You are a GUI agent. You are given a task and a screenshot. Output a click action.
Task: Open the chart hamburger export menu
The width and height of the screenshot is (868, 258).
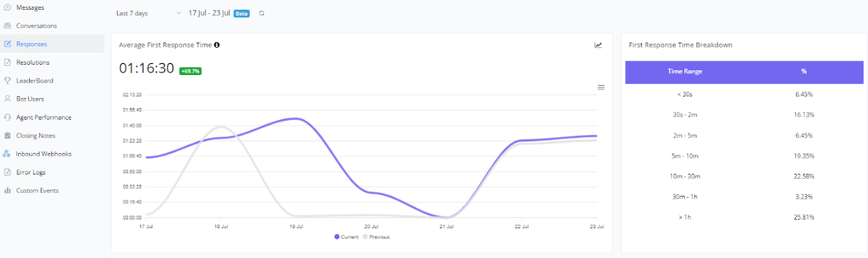pos(601,87)
